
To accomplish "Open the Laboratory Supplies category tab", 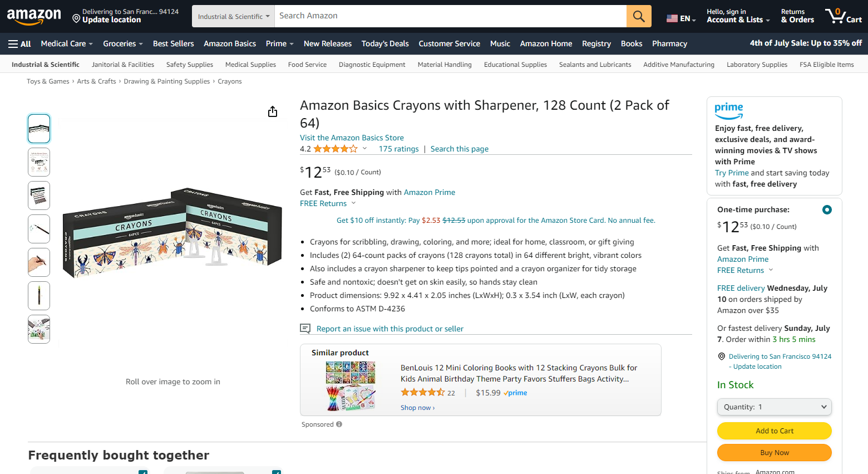I will [757, 65].
